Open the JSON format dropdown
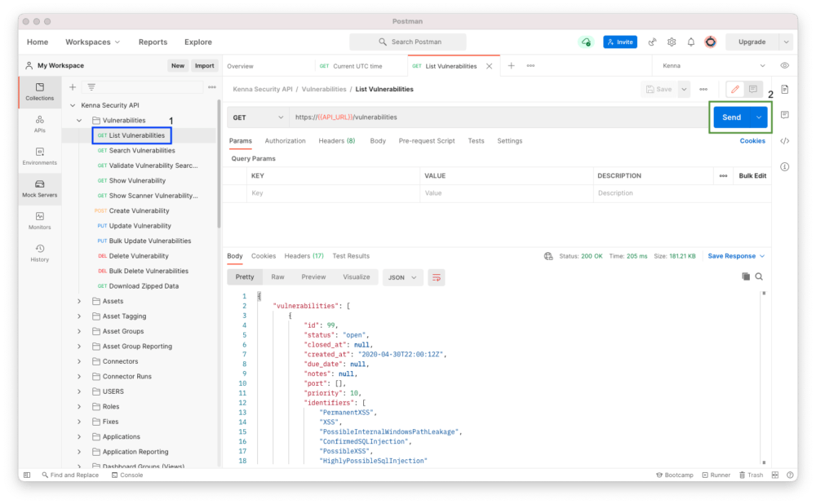This screenshot has height=504, width=816. [x=402, y=277]
